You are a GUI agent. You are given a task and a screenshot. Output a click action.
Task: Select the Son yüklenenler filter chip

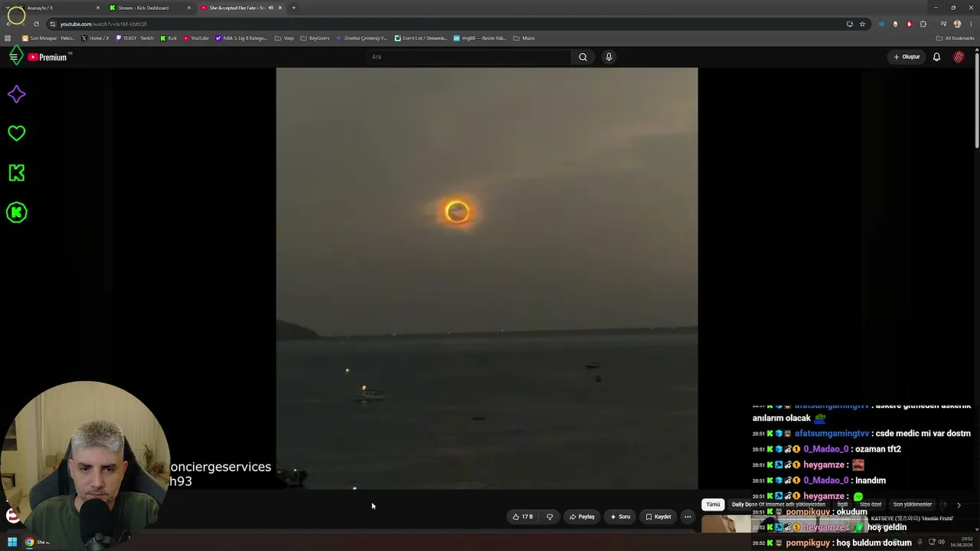click(x=913, y=504)
